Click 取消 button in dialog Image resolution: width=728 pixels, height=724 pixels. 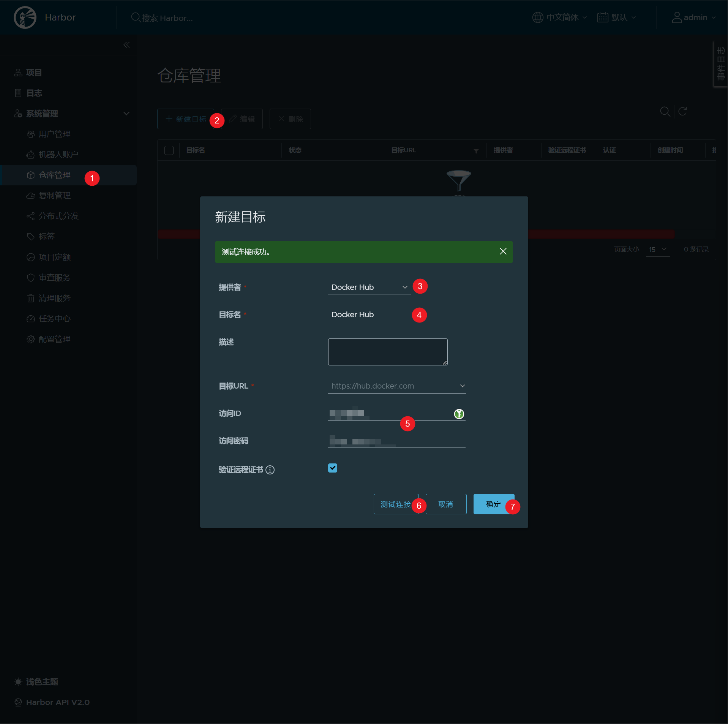(446, 504)
